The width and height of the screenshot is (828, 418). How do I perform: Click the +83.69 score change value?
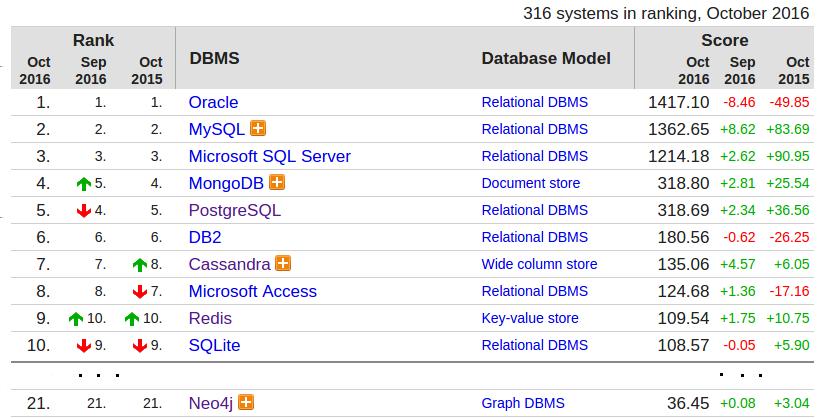(x=788, y=129)
